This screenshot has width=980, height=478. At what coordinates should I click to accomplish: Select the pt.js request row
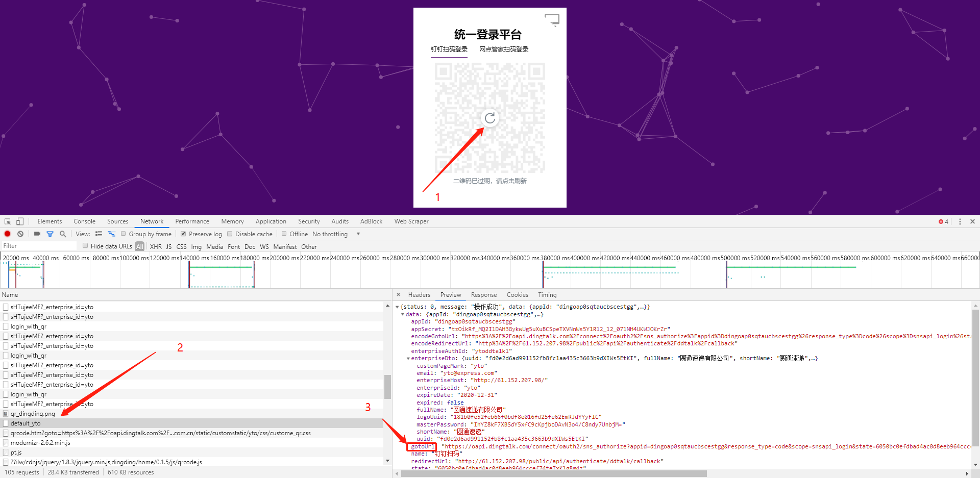pyautogui.click(x=192, y=452)
